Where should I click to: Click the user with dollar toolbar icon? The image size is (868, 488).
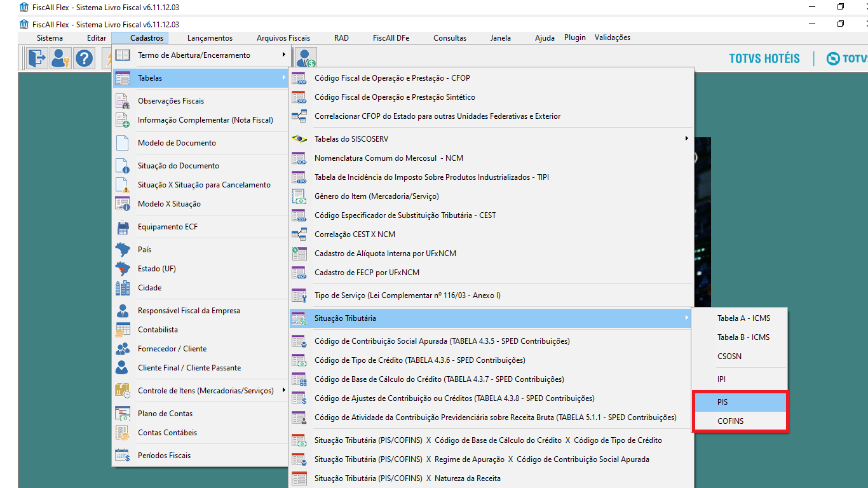[x=306, y=58]
